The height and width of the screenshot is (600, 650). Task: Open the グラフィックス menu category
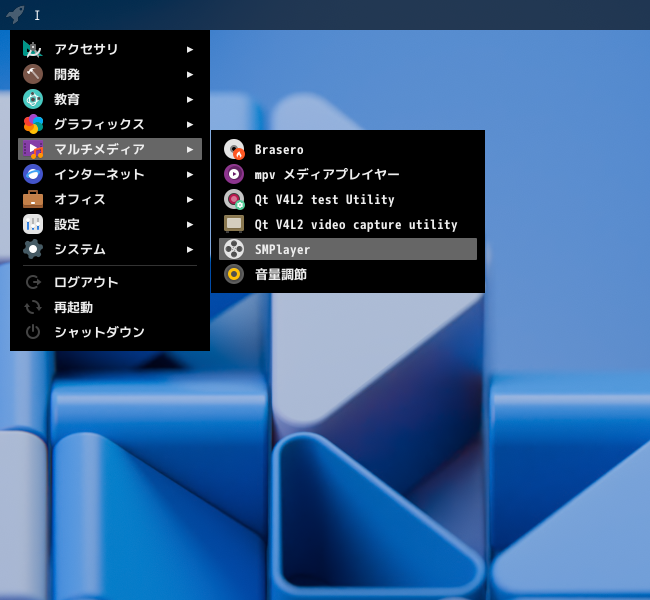[110, 124]
